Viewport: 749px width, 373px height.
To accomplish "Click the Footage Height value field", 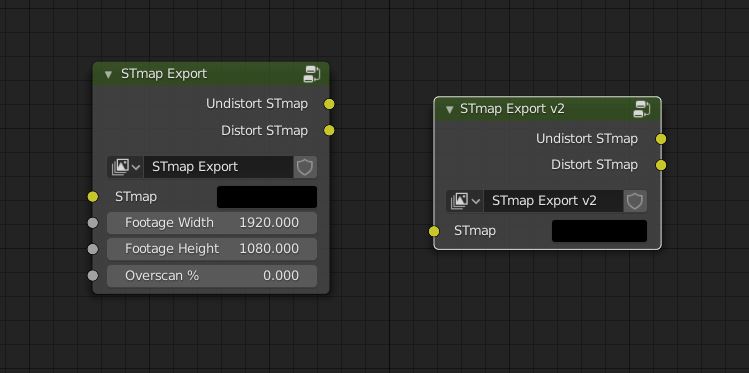I will click(x=212, y=249).
